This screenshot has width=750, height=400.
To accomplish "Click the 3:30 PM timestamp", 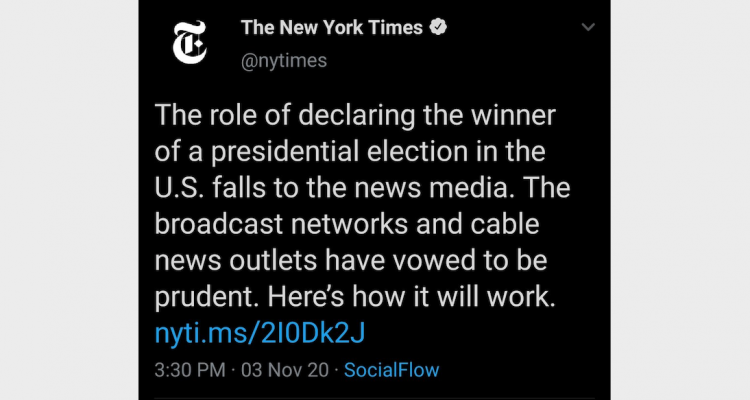I will pyautogui.click(x=189, y=370).
